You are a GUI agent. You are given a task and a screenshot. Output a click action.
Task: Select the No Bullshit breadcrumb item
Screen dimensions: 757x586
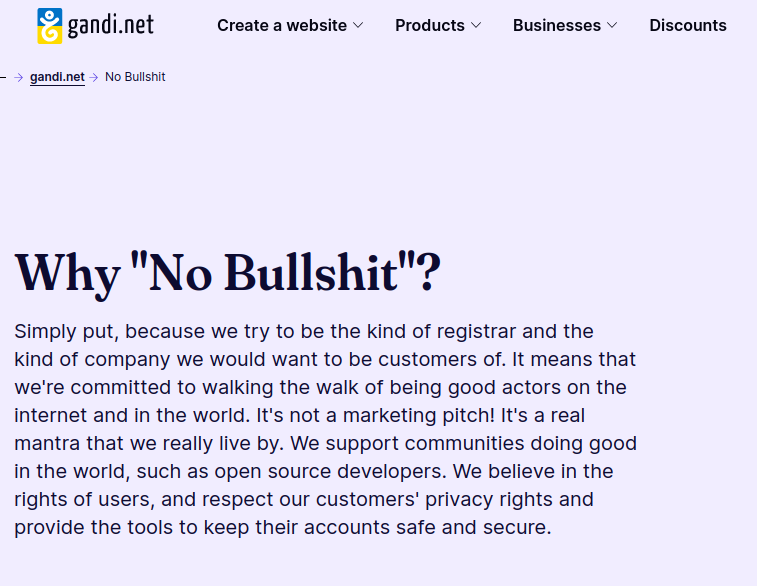pos(135,77)
